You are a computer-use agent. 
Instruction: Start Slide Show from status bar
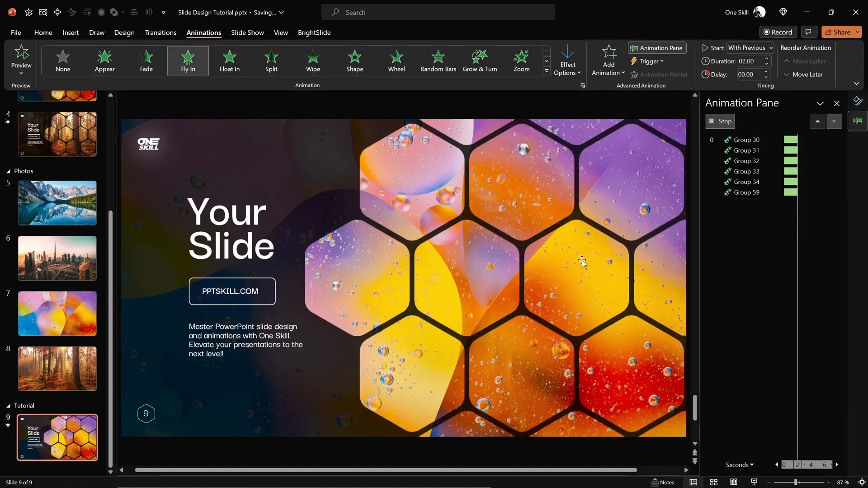click(753, 482)
